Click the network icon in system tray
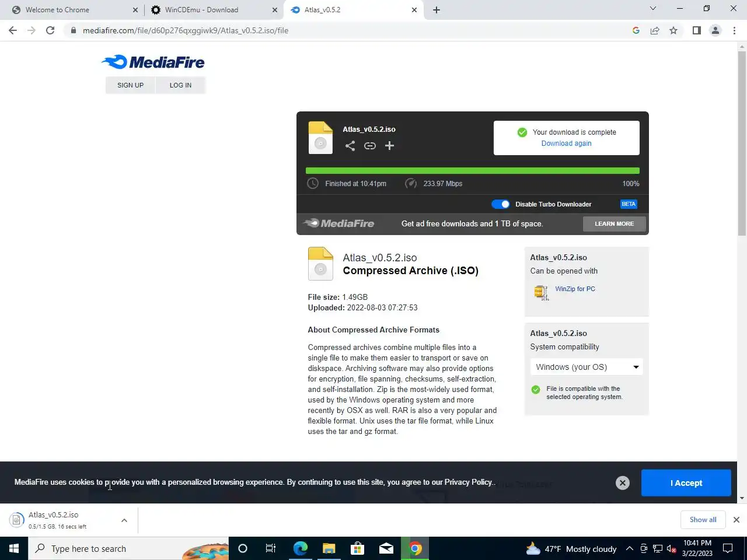747x560 pixels. (x=658, y=548)
